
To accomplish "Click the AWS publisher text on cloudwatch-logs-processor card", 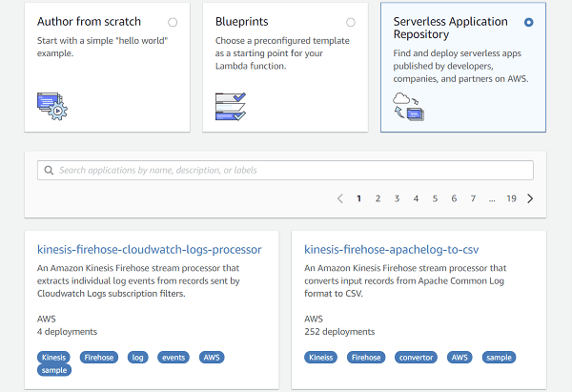I will click(47, 319).
